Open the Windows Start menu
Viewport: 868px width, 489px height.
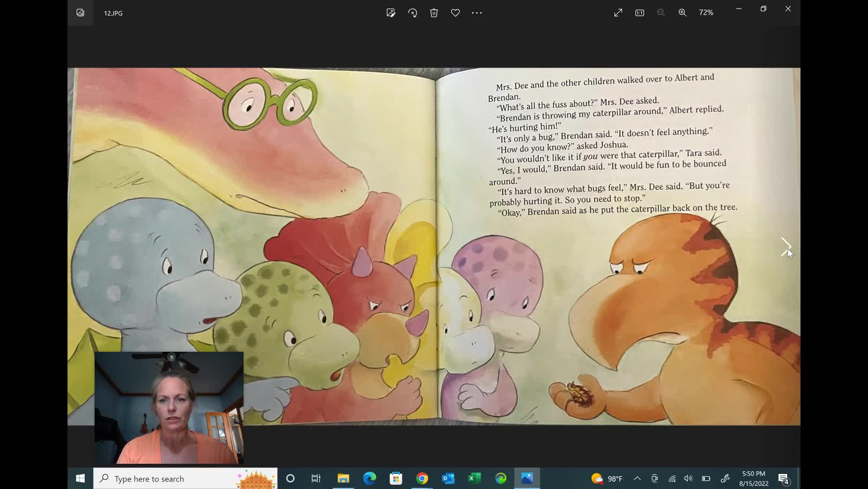coord(80,478)
